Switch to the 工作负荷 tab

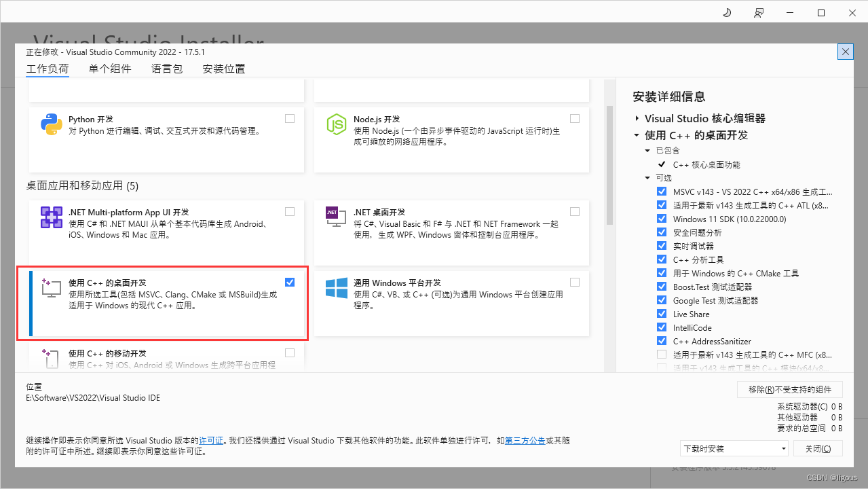click(48, 69)
